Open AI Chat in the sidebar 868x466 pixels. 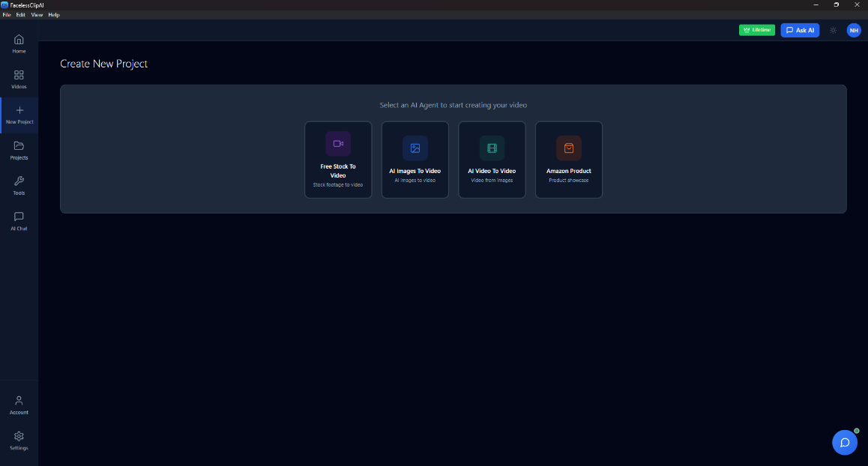click(x=19, y=221)
